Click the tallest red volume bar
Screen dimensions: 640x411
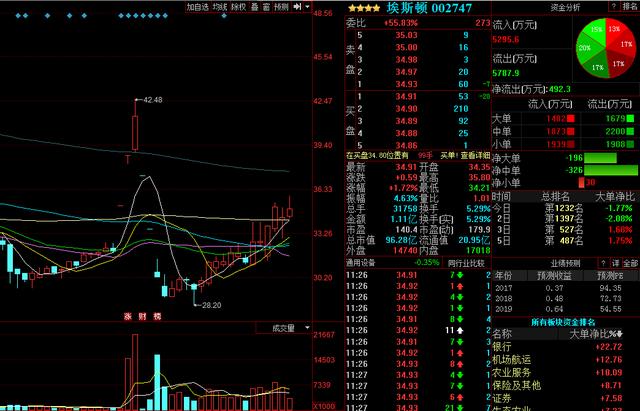[x=135, y=372]
